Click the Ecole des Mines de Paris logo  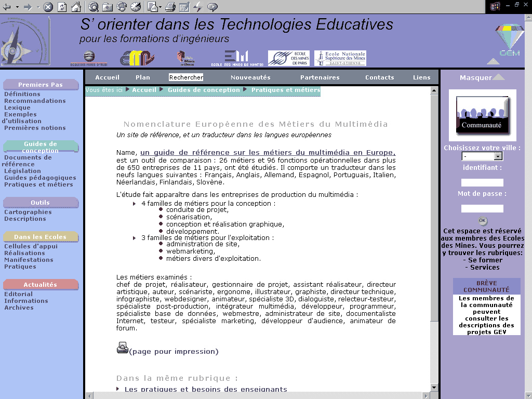tap(288, 58)
